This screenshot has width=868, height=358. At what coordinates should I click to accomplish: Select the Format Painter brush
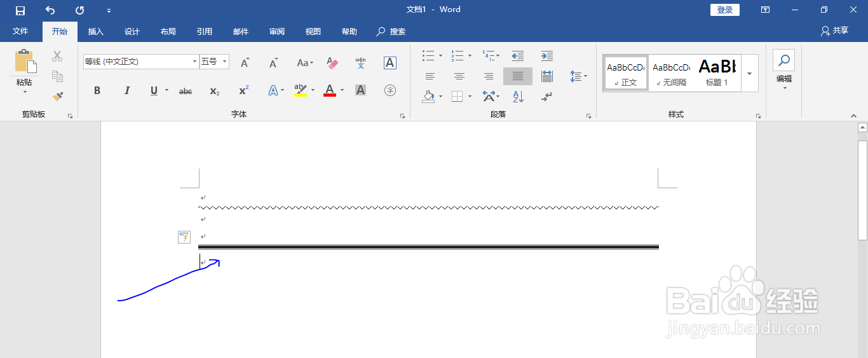[x=57, y=96]
